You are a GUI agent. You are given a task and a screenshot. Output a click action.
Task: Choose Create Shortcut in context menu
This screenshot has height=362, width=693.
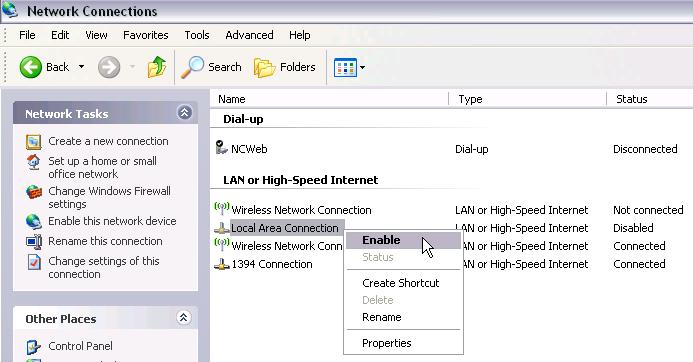[403, 283]
